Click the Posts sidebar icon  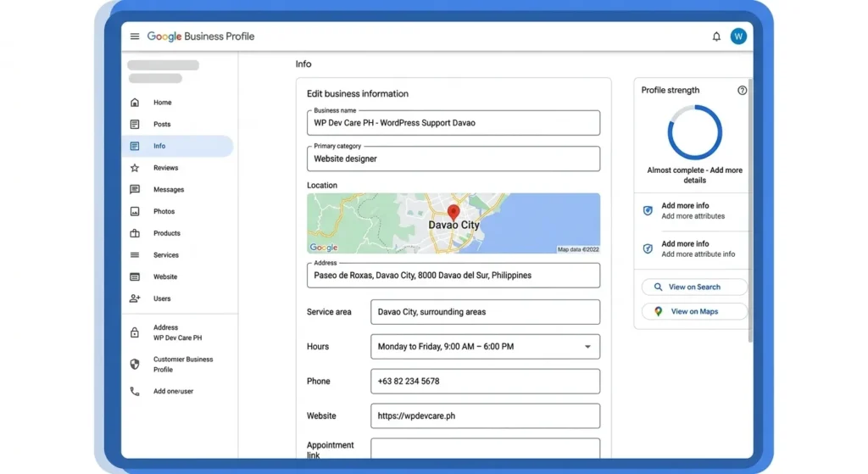click(x=135, y=124)
